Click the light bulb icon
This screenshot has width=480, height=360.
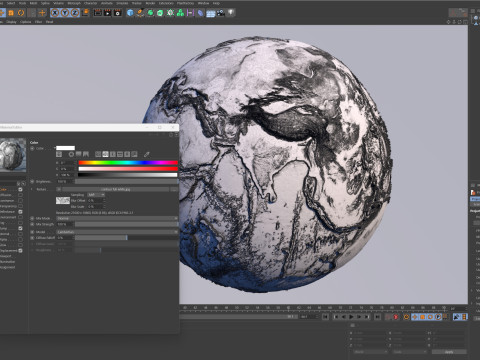click(x=231, y=13)
